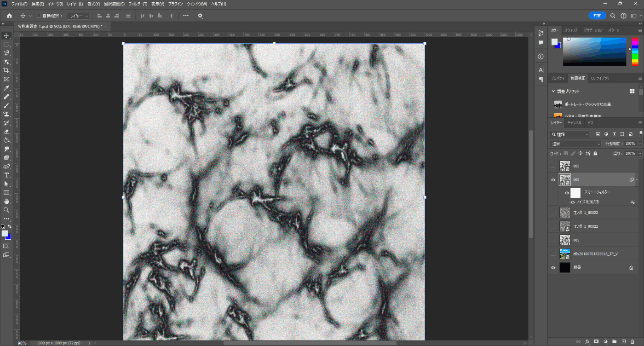This screenshot has width=644, height=346.
Task: Click the 共有 share button
Action: pyautogui.click(x=597, y=16)
